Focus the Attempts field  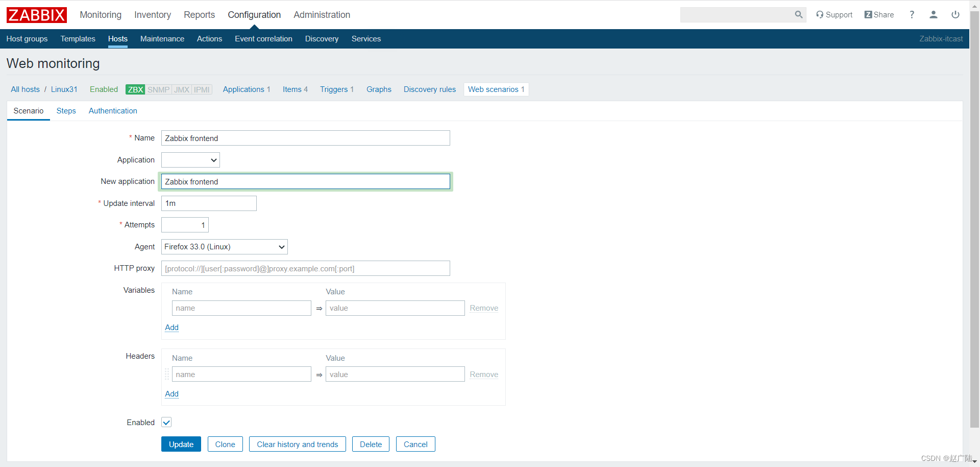point(185,225)
